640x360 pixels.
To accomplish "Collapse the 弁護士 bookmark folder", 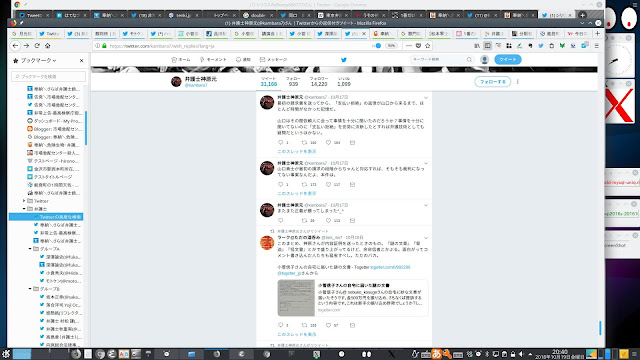I will tap(24, 209).
